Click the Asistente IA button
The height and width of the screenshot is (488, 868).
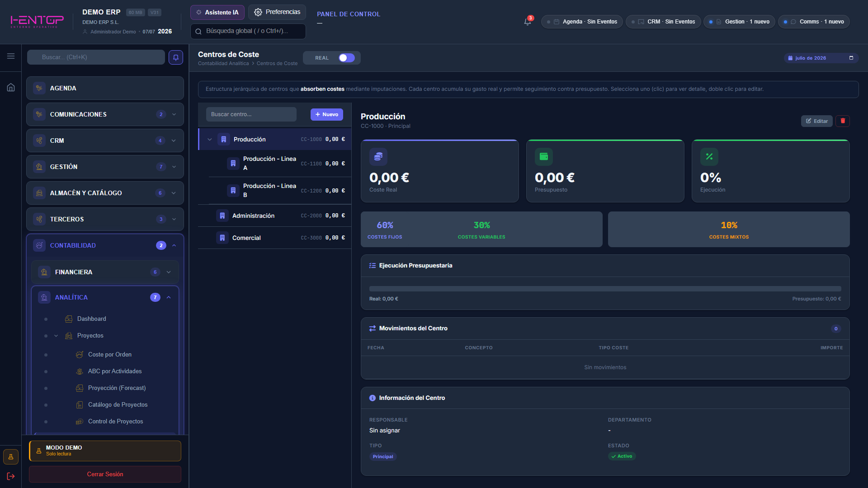(x=217, y=12)
